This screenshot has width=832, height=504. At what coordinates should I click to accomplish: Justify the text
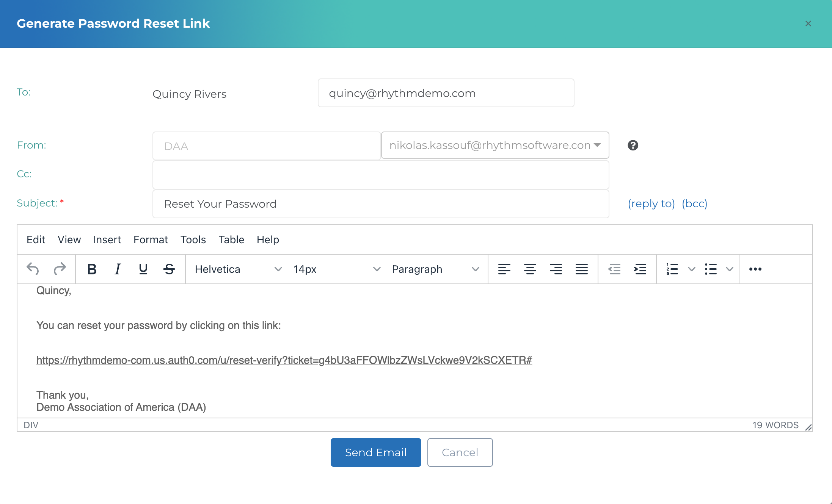582,269
